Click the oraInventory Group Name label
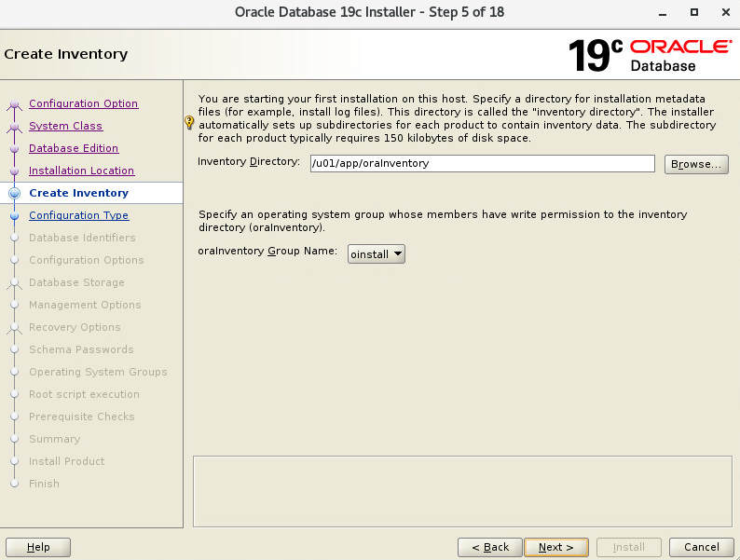The image size is (740, 560). pyautogui.click(x=267, y=251)
